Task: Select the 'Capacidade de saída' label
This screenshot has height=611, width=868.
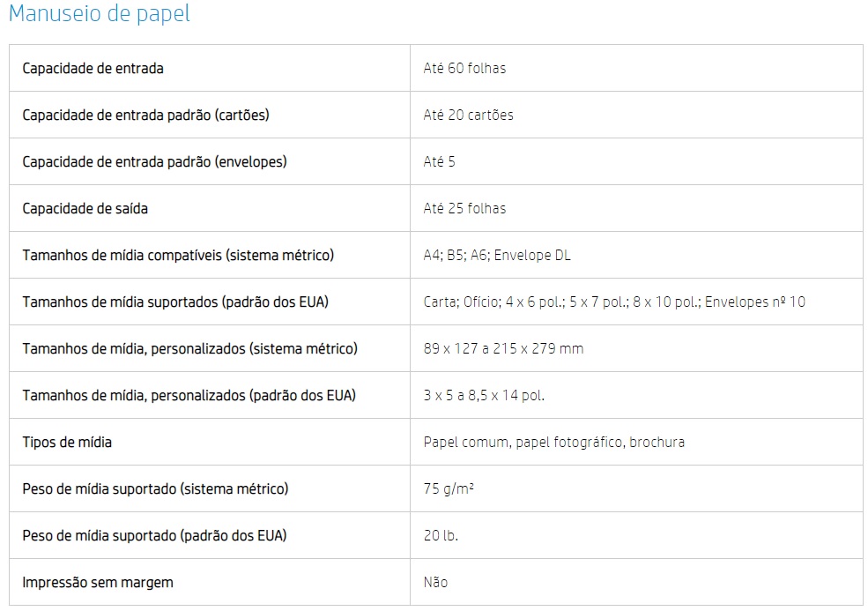Action: point(85,208)
